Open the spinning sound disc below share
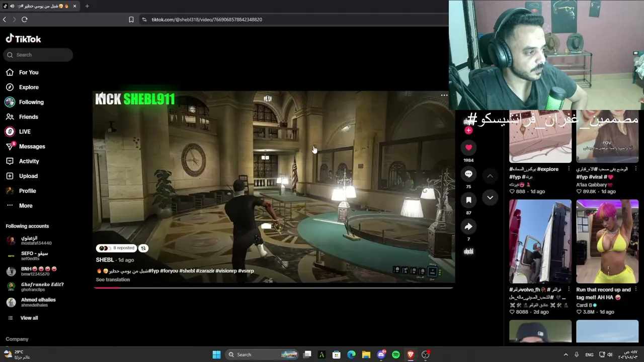644x362 pixels. click(468, 251)
